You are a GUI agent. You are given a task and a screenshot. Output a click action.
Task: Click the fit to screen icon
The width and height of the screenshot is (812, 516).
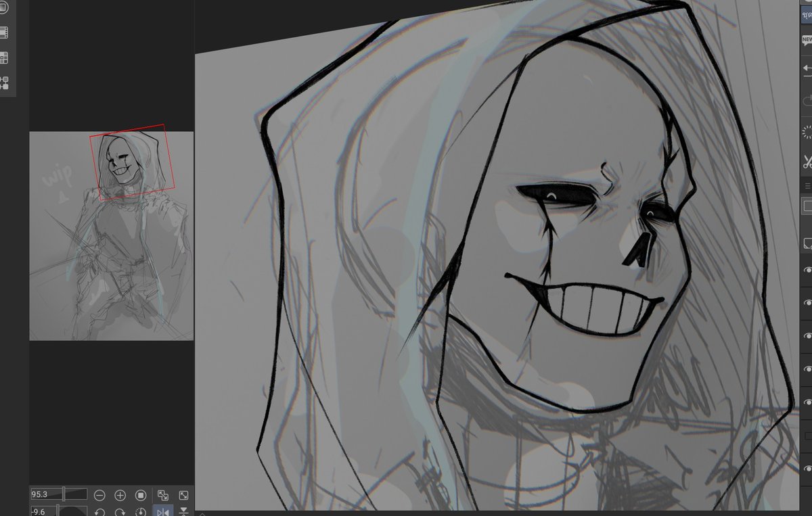tap(183, 495)
